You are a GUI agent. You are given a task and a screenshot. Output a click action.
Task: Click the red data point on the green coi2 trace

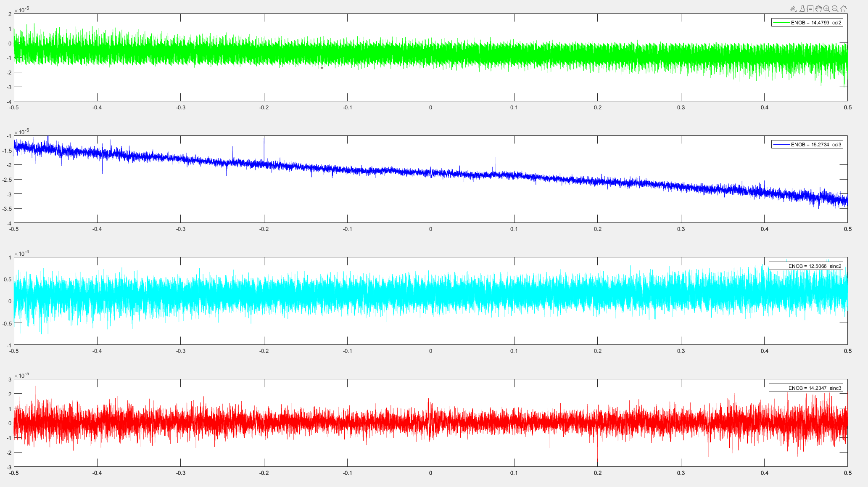tap(322, 68)
